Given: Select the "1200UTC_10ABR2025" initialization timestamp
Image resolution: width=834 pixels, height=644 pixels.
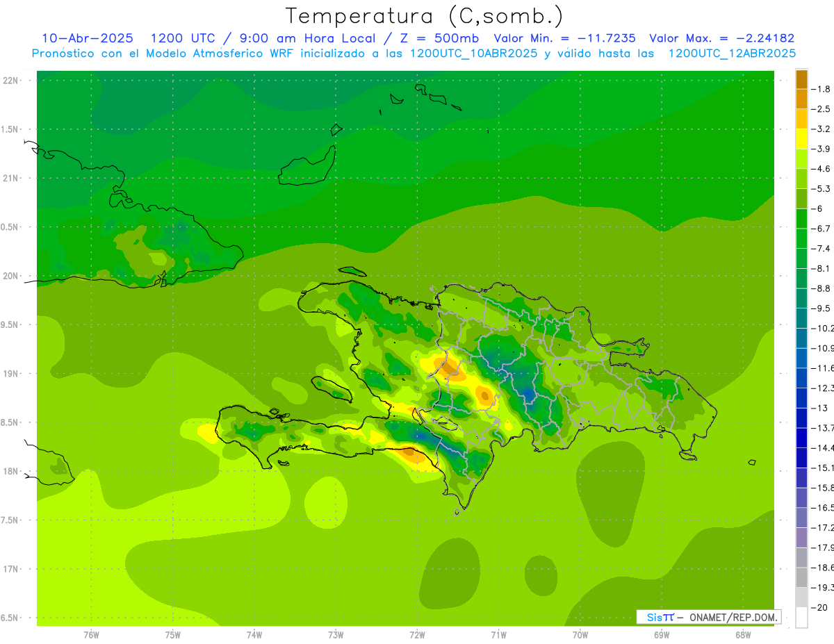Looking at the screenshot, I should coord(474,53).
